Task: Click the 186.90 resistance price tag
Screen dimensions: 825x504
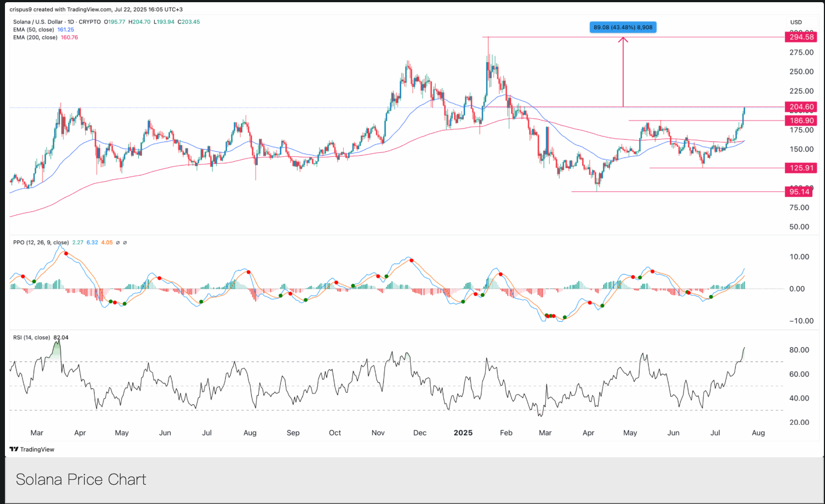Action: click(801, 120)
